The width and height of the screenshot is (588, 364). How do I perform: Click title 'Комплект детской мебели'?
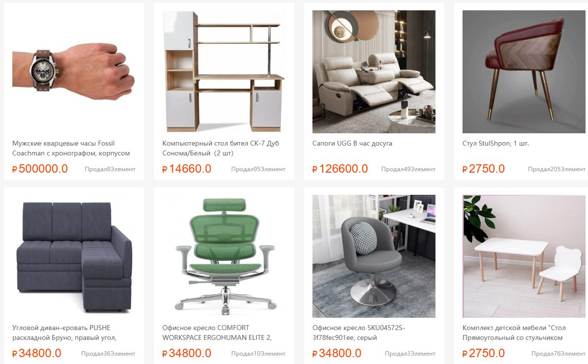(514, 333)
